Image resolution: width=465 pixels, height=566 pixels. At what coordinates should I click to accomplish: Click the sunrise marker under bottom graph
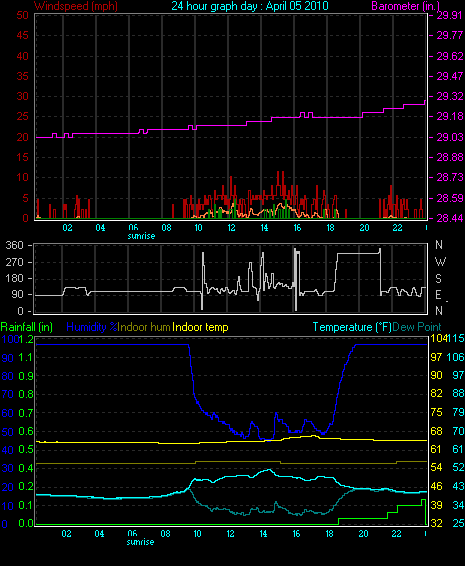[x=140, y=542]
